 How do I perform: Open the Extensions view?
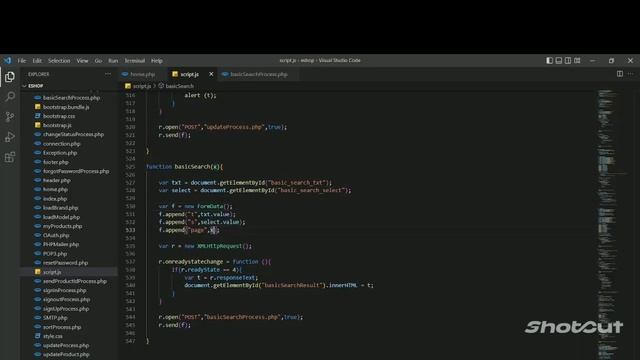click(x=10, y=157)
